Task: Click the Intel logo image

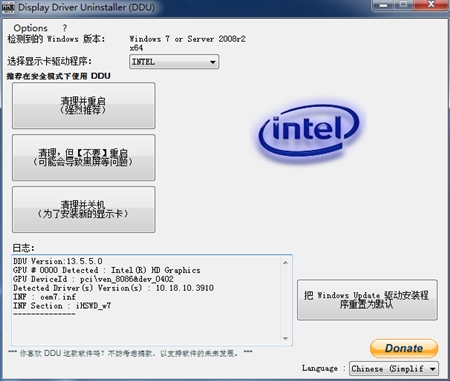Action: click(x=309, y=132)
